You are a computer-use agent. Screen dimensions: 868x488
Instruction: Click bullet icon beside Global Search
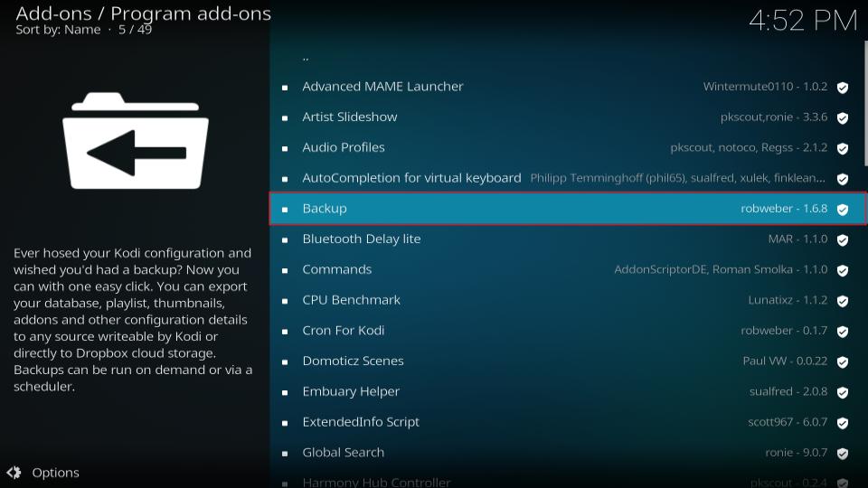coord(285,454)
